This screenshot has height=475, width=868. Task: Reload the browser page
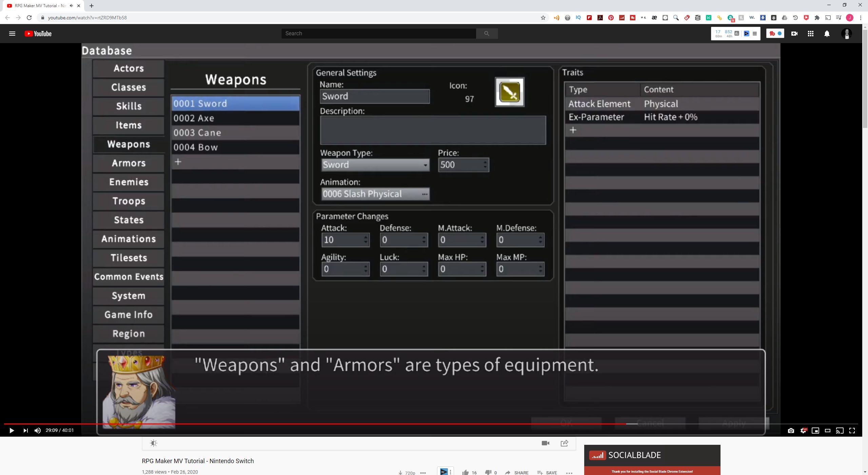29,18
